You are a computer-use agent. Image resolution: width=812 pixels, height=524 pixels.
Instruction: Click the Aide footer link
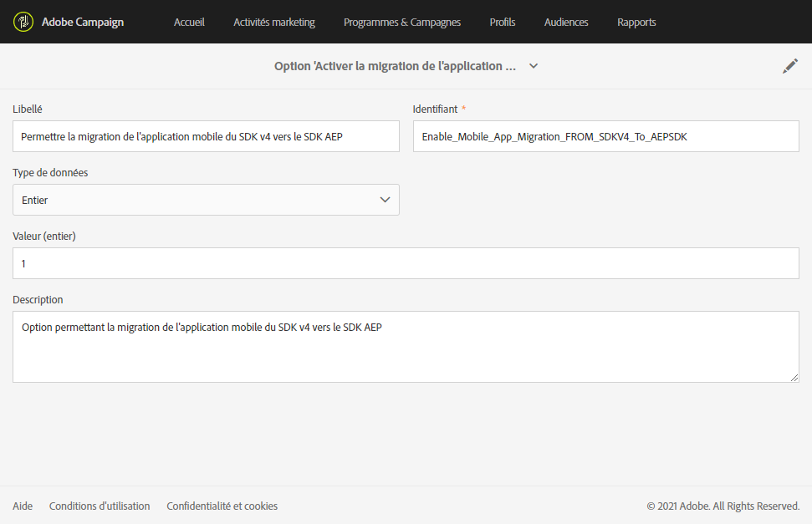click(23, 506)
